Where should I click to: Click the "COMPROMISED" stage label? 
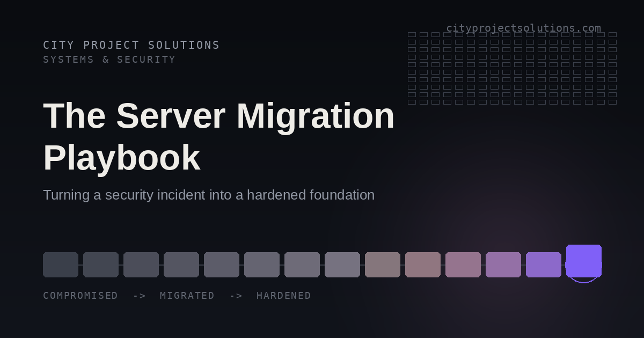[80, 296]
